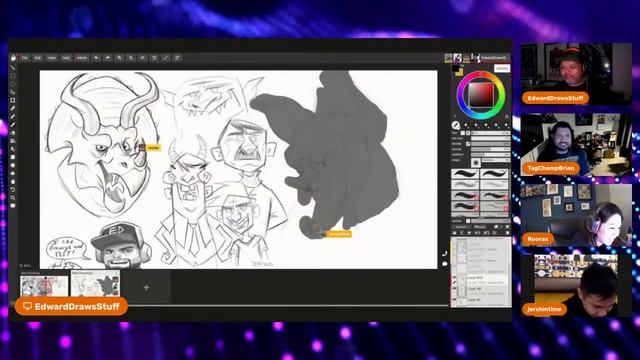640x360 pixels.
Task: Click the username beside the top-right avatars
Action: point(493,58)
